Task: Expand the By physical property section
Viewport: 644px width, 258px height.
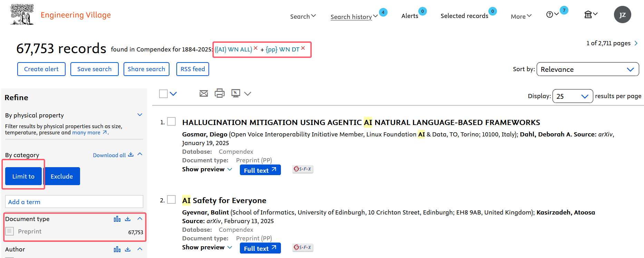Action: coord(140,115)
